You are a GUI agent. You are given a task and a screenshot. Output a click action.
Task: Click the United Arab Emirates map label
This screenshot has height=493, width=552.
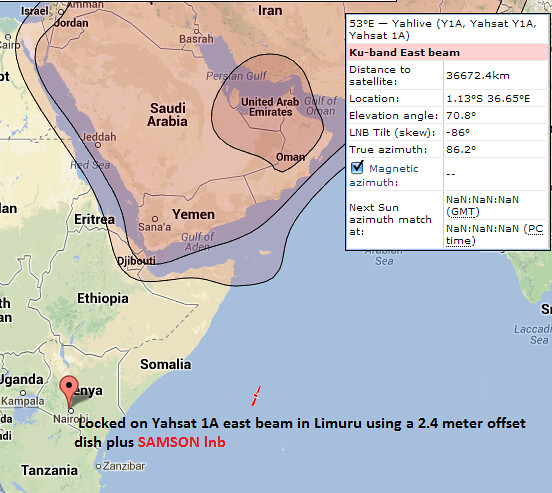270,107
